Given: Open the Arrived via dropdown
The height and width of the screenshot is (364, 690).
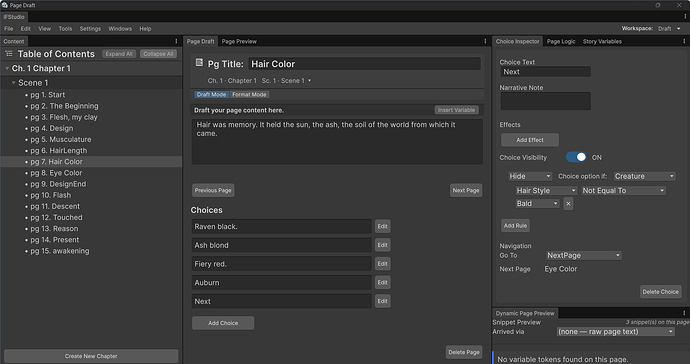Looking at the screenshot, I should click(x=616, y=331).
